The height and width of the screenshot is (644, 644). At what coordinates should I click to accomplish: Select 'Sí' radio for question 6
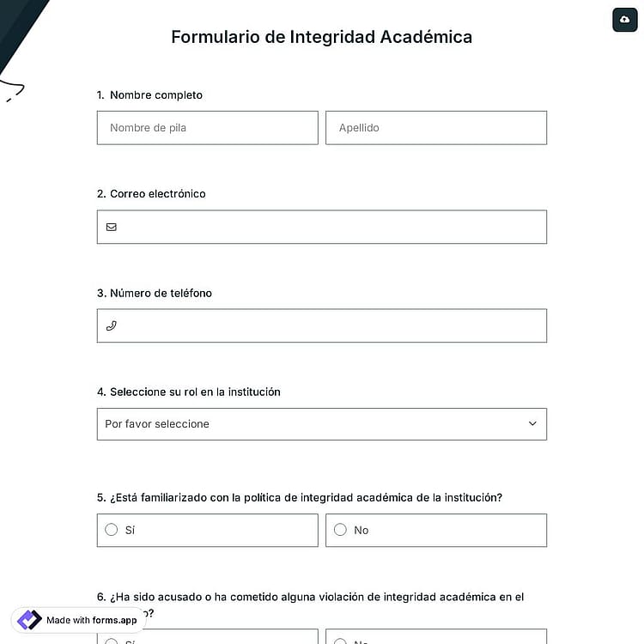tap(208, 636)
